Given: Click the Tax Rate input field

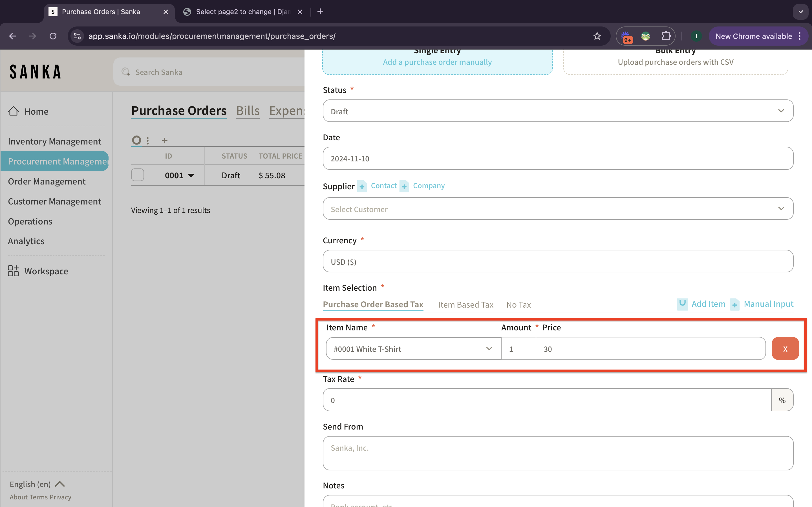Looking at the screenshot, I should [x=547, y=400].
